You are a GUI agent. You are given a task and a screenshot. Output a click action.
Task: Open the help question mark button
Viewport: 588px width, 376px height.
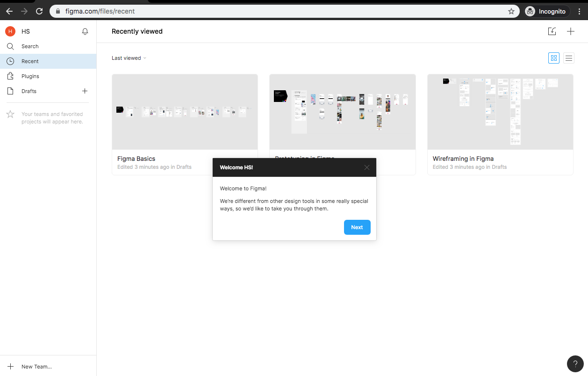click(575, 364)
